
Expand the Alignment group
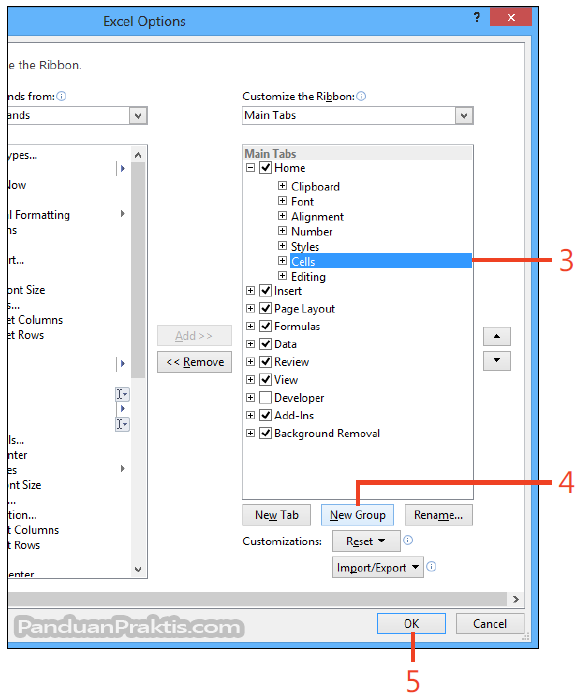pyautogui.click(x=282, y=216)
